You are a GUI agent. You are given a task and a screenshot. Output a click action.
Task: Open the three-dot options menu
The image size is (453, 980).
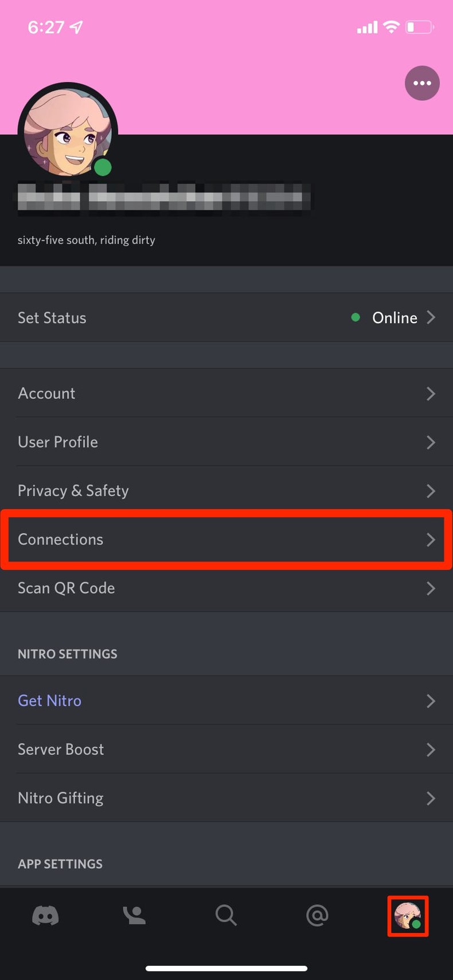[x=422, y=83]
